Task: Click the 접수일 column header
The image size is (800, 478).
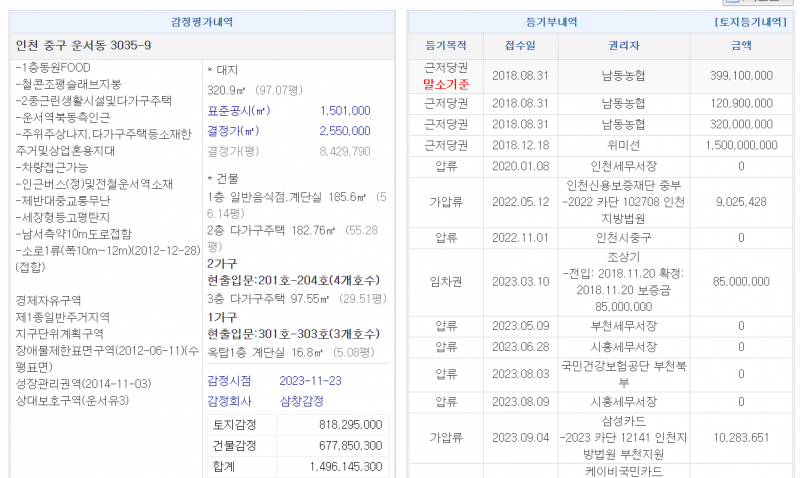Action: click(x=520, y=46)
